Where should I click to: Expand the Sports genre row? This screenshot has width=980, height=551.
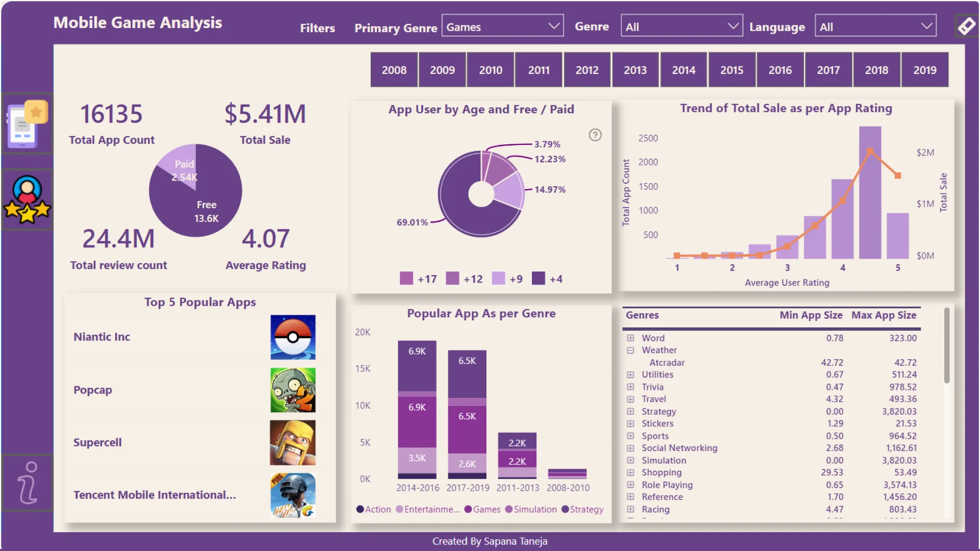(630, 436)
